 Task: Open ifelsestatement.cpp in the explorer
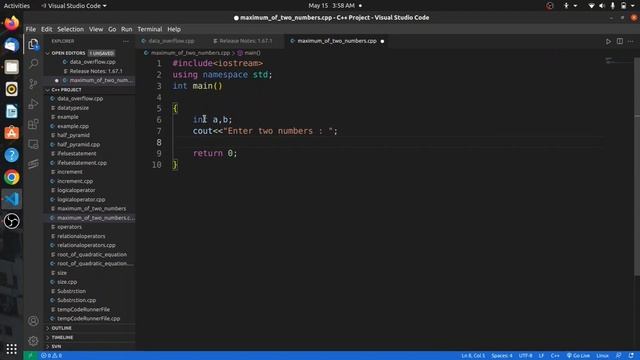coord(82,163)
